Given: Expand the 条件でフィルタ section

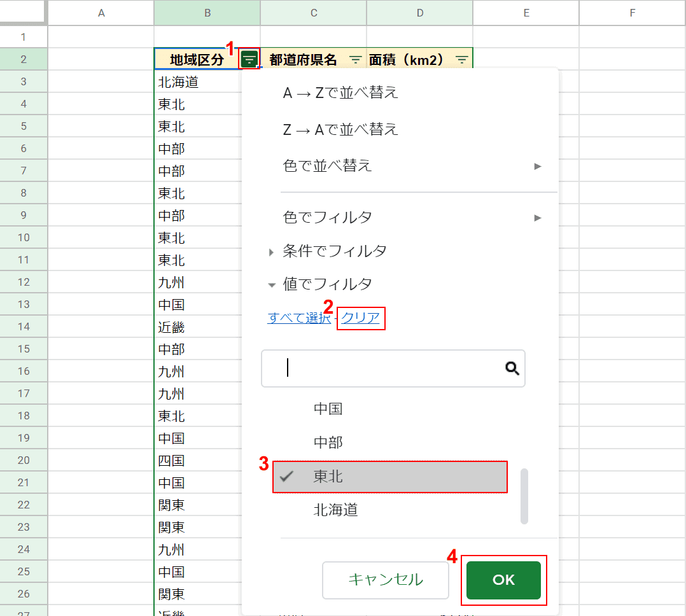Looking at the screenshot, I should 335,251.
